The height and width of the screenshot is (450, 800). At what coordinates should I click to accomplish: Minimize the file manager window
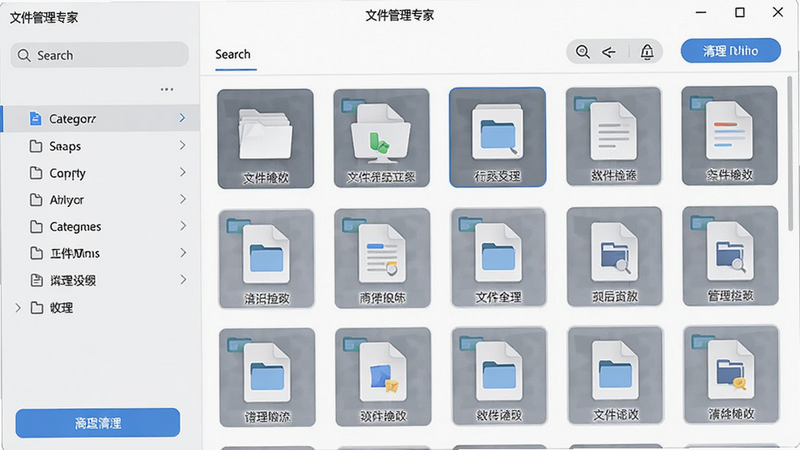[701, 12]
